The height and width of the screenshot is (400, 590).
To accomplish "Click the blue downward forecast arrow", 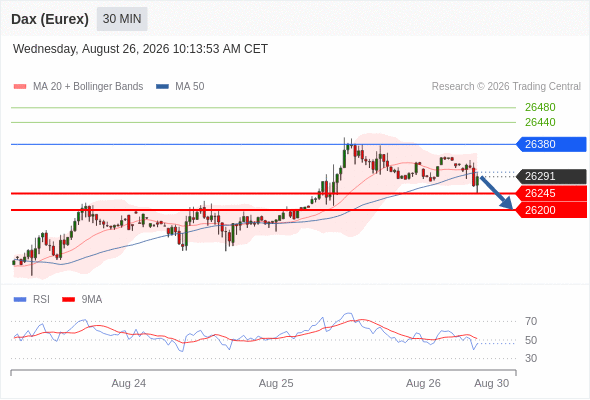I will click(497, 193).
